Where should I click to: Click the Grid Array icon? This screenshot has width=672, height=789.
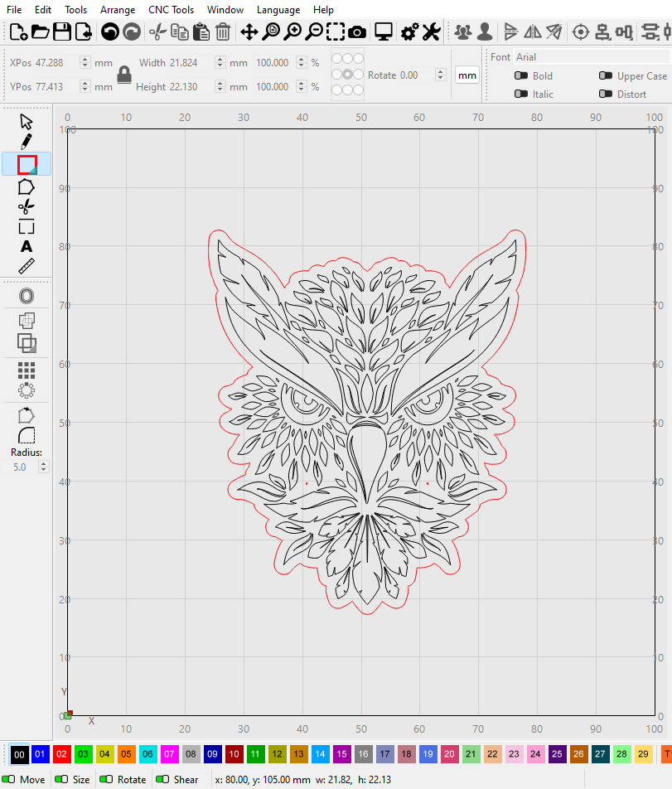tap(27, 370)
